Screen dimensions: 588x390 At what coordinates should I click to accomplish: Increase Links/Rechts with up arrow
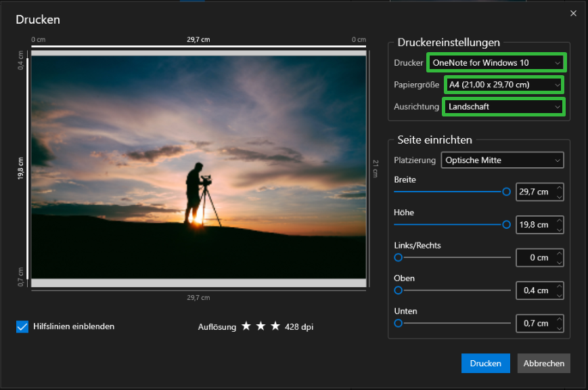(x=559, y=253)
